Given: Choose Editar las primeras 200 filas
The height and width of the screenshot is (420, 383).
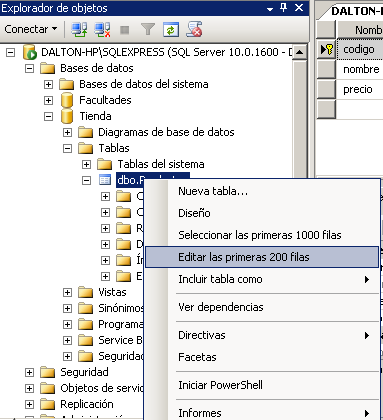Looking at the screenshot, I should (x=262, y=257).
